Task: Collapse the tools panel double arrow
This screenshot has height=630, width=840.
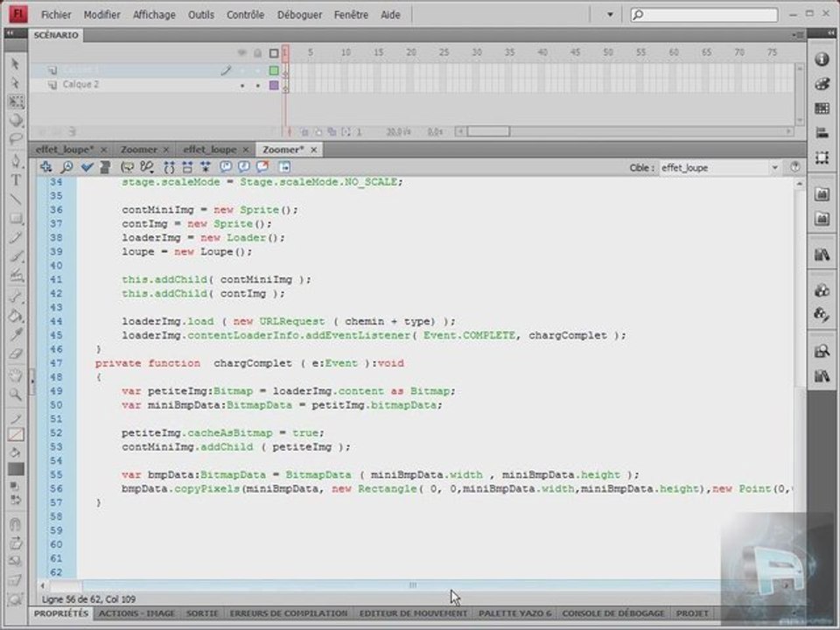Action: pyautogui.click(x=10, y=33)
